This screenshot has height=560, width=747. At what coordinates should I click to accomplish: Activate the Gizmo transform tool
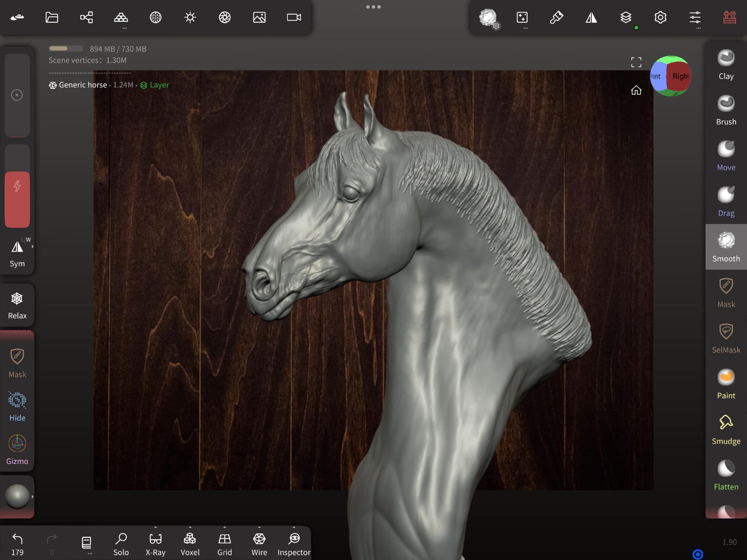pos(17,450)
